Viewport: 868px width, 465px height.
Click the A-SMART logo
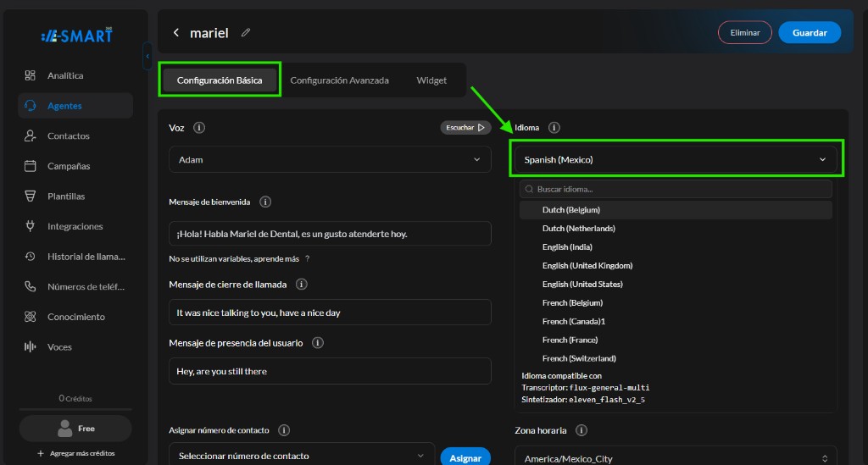77,36
